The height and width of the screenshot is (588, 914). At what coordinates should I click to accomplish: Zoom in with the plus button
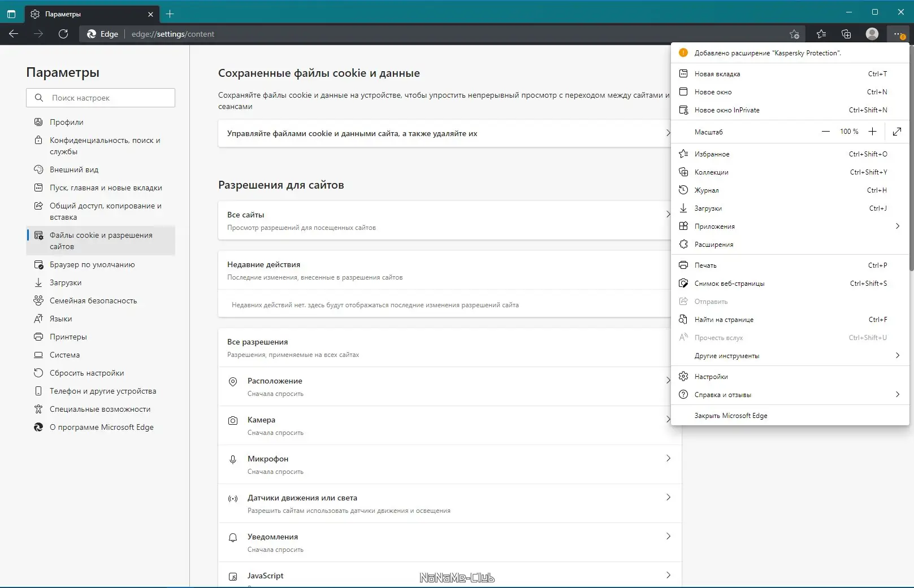tap(872, 132)
